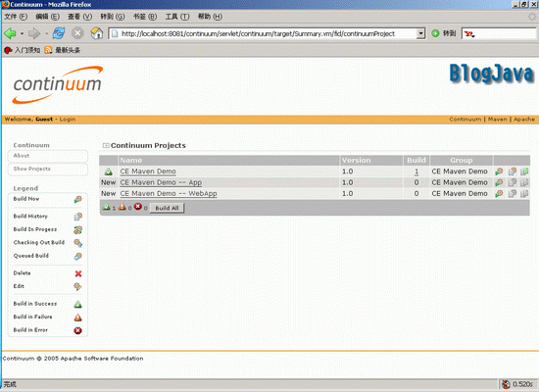
Task: Open build history icon for CE Maven Demo row
Action: pyautogui.click(x=513, y=171)
